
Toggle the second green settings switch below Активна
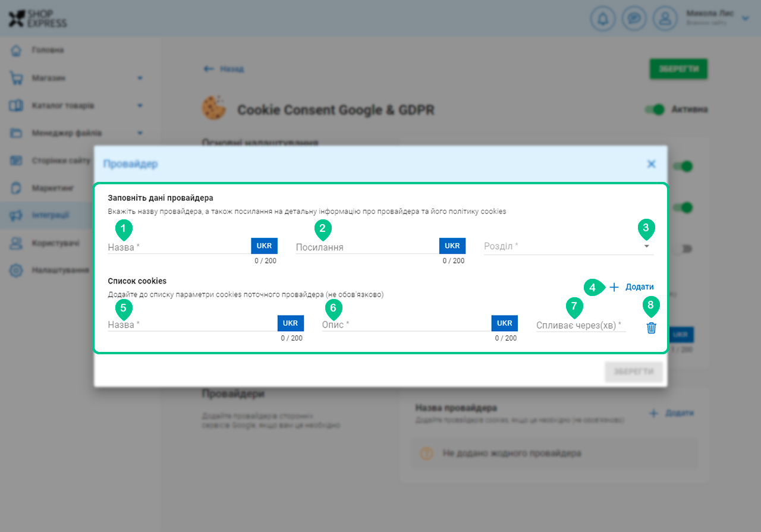pos(684,207)
